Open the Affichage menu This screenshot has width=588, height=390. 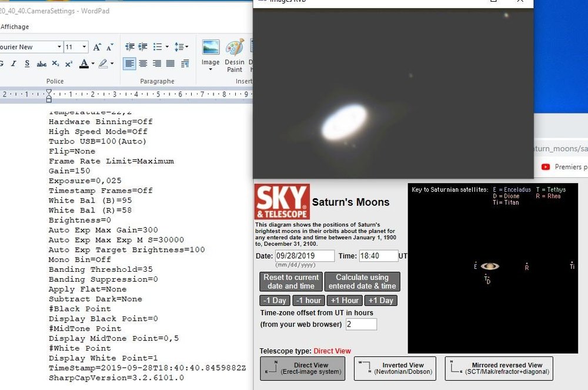[15, 26]
